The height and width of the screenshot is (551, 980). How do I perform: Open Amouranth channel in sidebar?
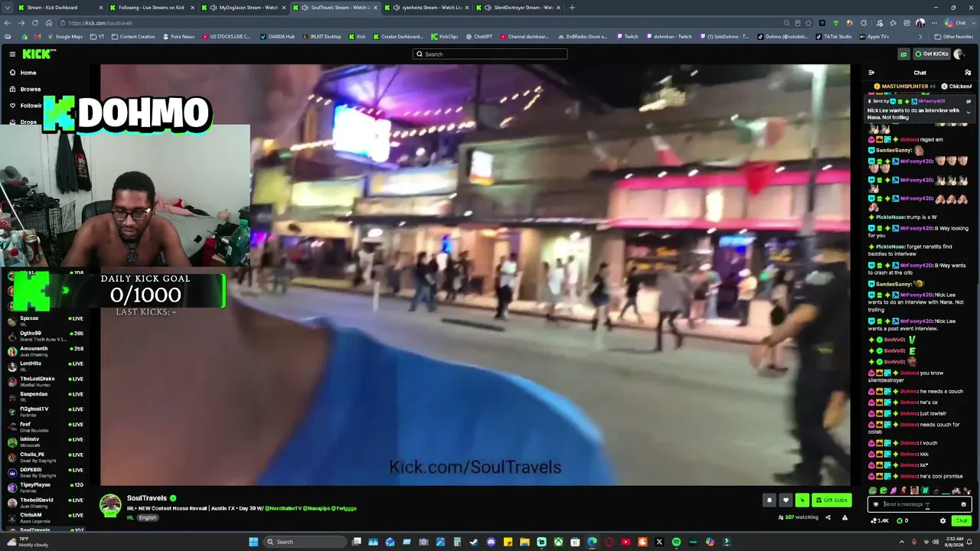click(47, 351)
